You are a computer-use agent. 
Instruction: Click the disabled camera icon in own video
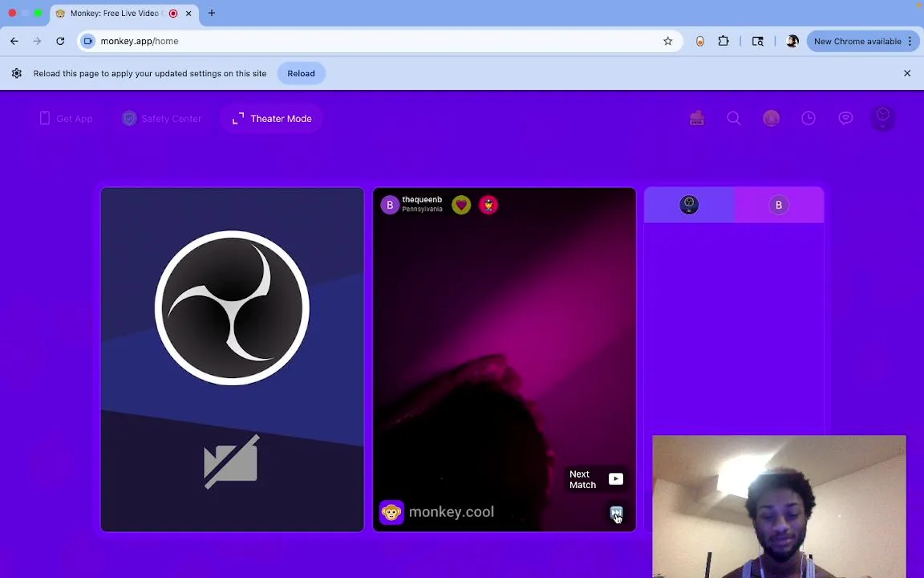232,462
